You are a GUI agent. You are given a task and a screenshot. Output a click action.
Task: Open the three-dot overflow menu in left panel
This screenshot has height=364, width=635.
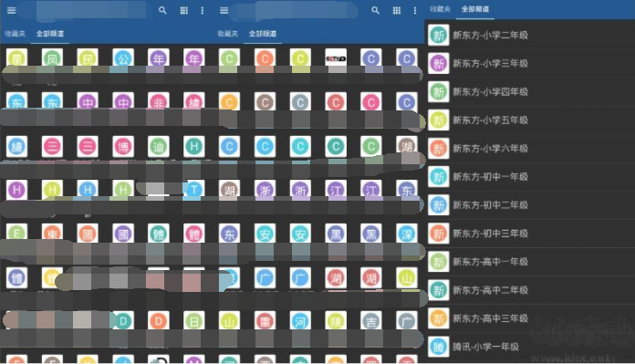point(203,11)
